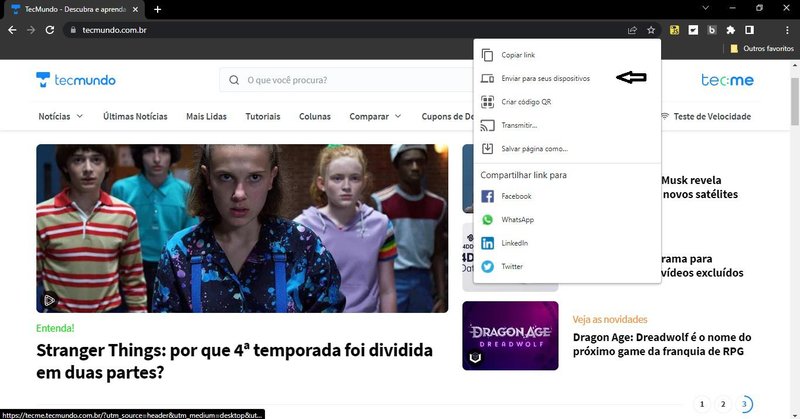Viewport: 800px width, 419px height.
Task: Share link to Facebook
Action: pos(567,196)
